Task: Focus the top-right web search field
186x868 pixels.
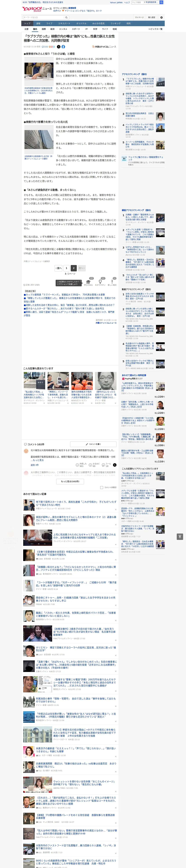Action: [137, 2]
